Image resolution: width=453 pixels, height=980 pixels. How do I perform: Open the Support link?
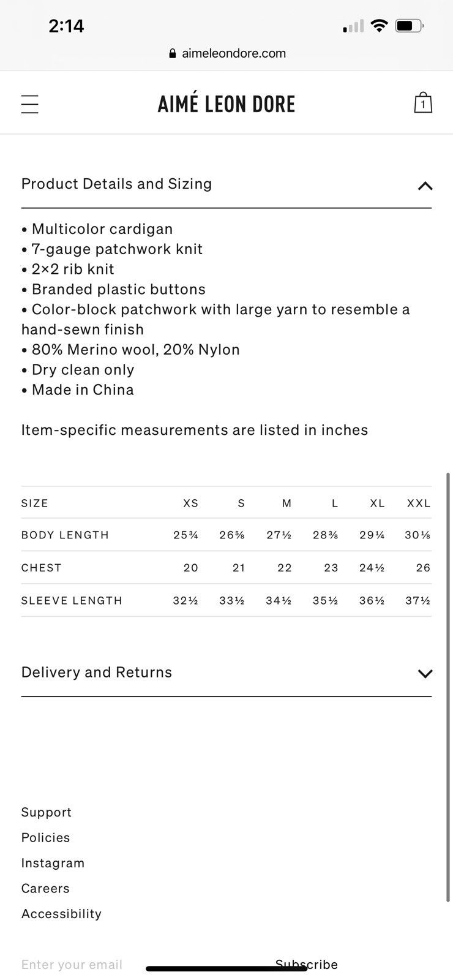pyautogui.click(x=47, y=812)
